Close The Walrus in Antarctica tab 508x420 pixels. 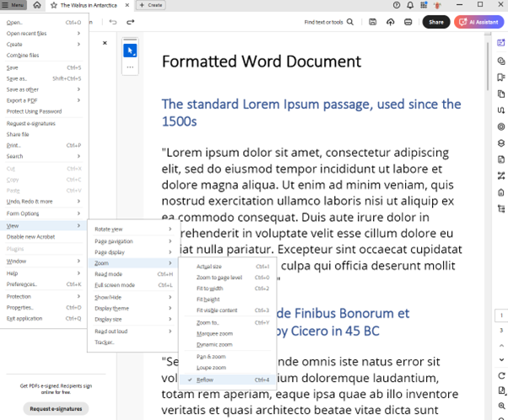click(127, 5)
